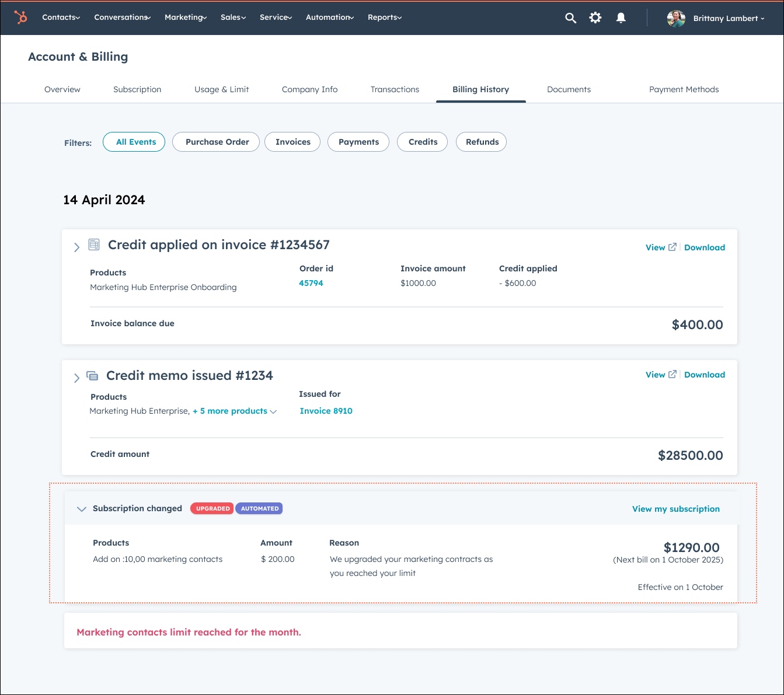This screenshot has width=784, height=695.
Task: Open the notifications bell icon
Action: click(x=621, y=18)
